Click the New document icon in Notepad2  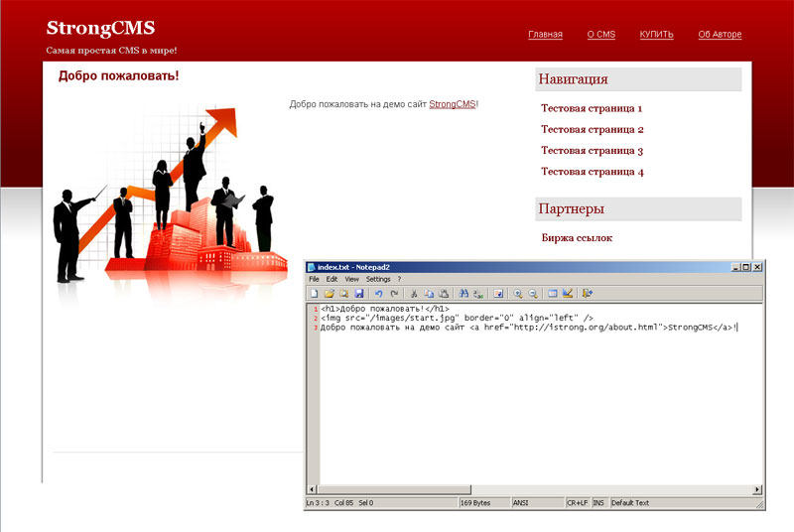pos(314,293)
